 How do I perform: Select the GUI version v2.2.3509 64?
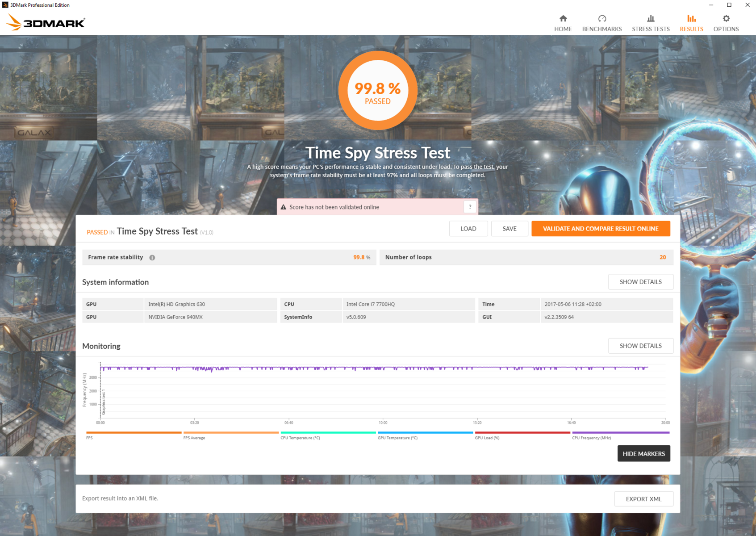tap(559, 317)
